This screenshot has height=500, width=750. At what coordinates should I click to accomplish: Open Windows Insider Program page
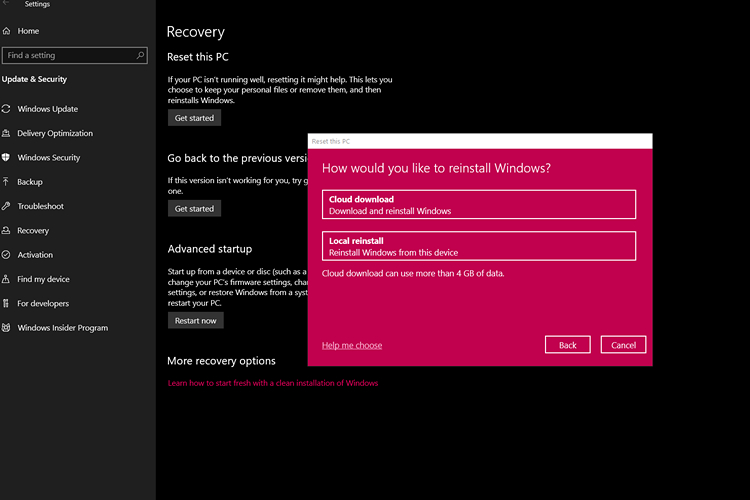[63, 328]
